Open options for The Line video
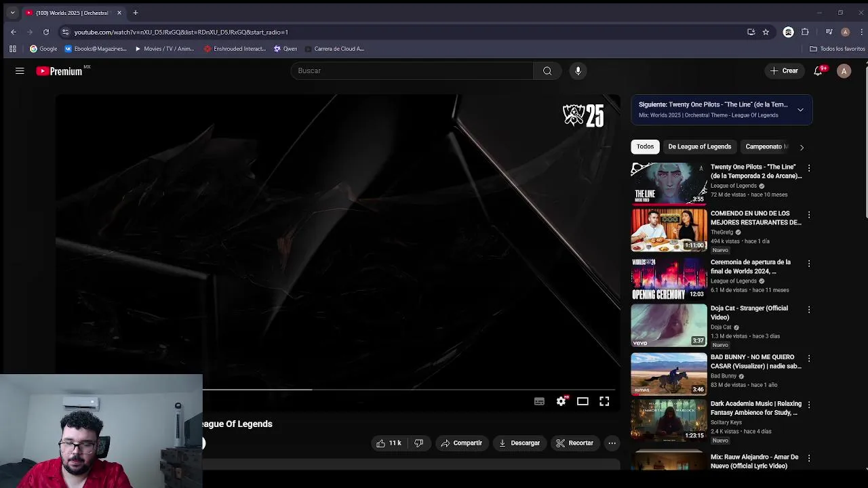The image size is (868, 488). pyautogui.click(x=808, y=168)
